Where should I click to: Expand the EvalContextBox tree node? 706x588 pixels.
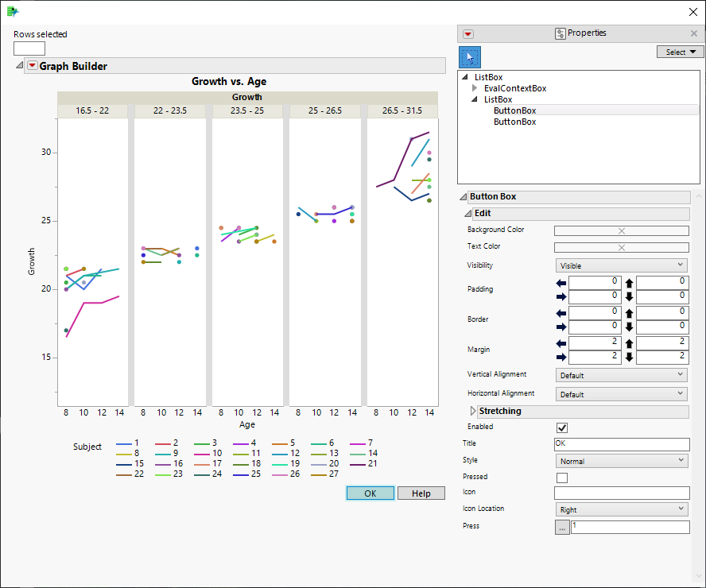point(474,88)
